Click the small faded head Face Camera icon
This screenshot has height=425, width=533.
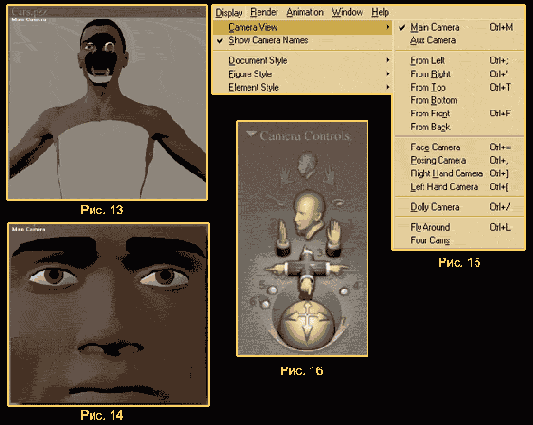[x=307, y=165]
